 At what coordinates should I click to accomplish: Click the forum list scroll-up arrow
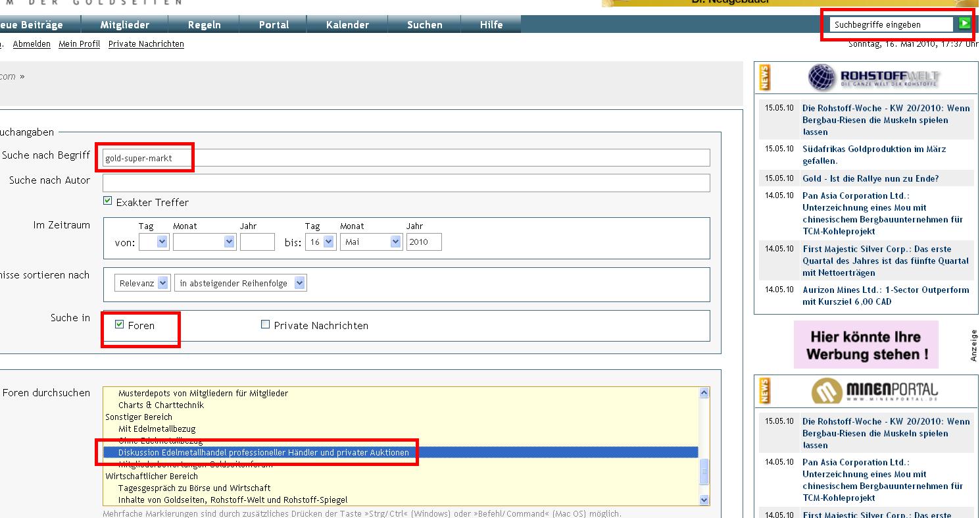click(x=704, y=393)
